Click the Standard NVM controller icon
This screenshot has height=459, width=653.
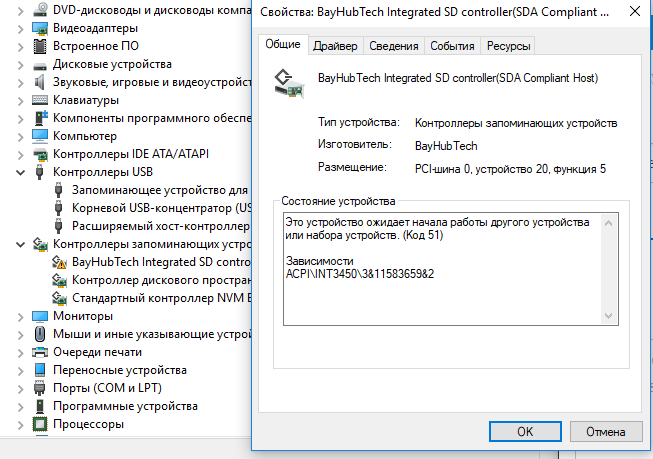coord(60,298)
